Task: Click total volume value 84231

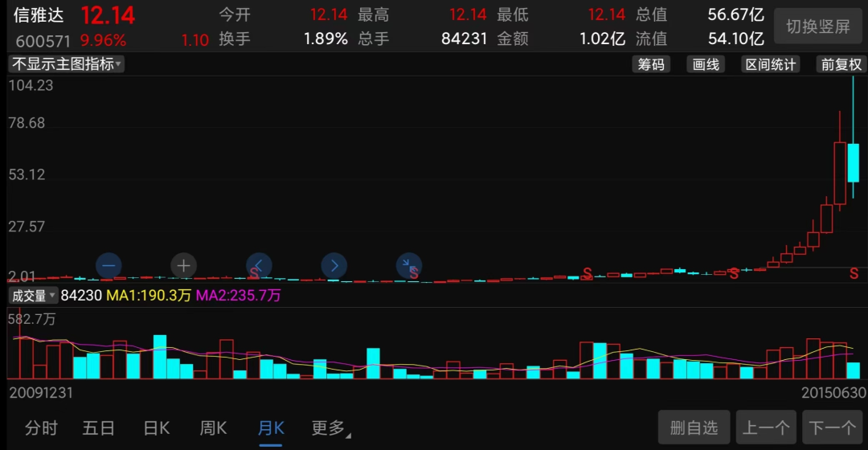Action: [x=464, y=39]
